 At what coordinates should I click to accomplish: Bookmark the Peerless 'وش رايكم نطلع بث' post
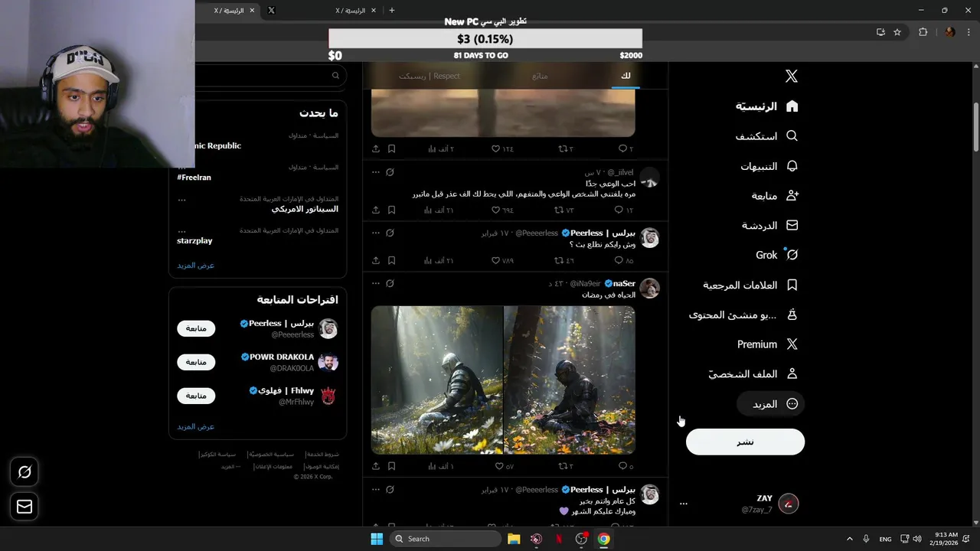391,260
